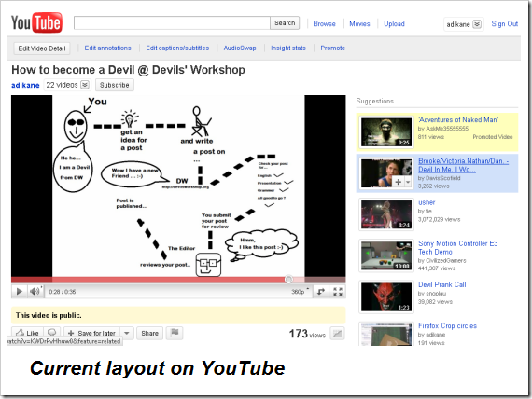Screen dimensions: 532x399
Task: Click the usher video thumbnail
Action: coord(386,214)
